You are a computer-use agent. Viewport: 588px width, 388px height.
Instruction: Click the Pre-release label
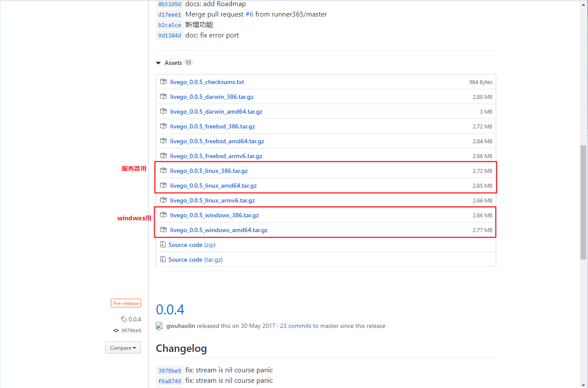(126, 304)
